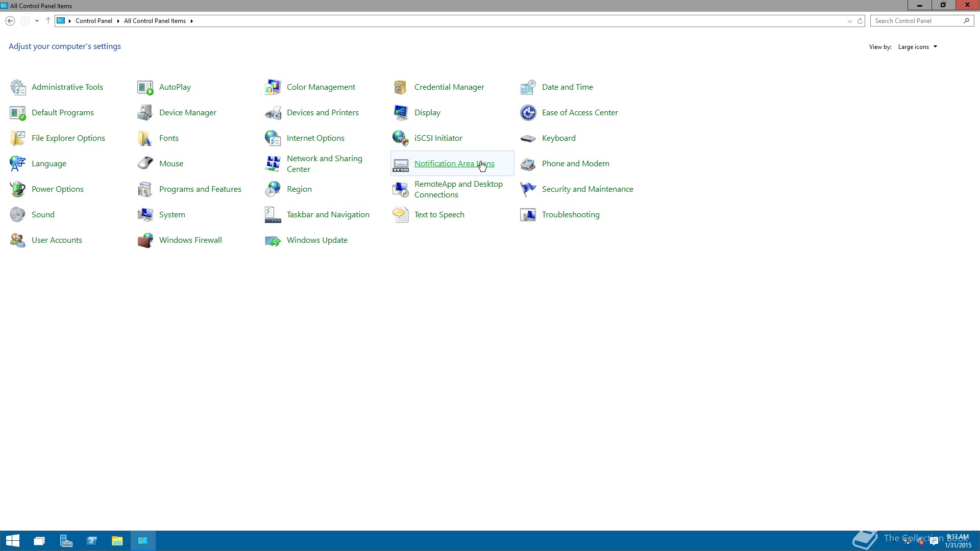Open the System computer icon
980x551 pixels.
145,215
